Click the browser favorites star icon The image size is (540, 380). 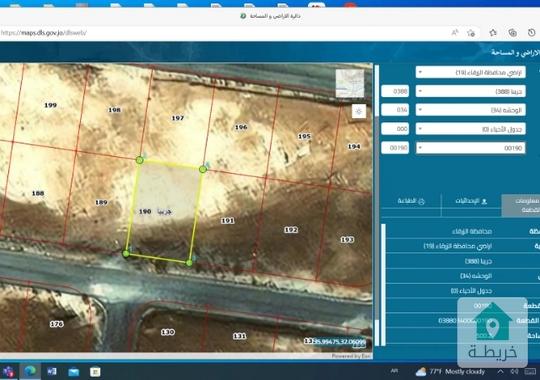pos(493,33)
